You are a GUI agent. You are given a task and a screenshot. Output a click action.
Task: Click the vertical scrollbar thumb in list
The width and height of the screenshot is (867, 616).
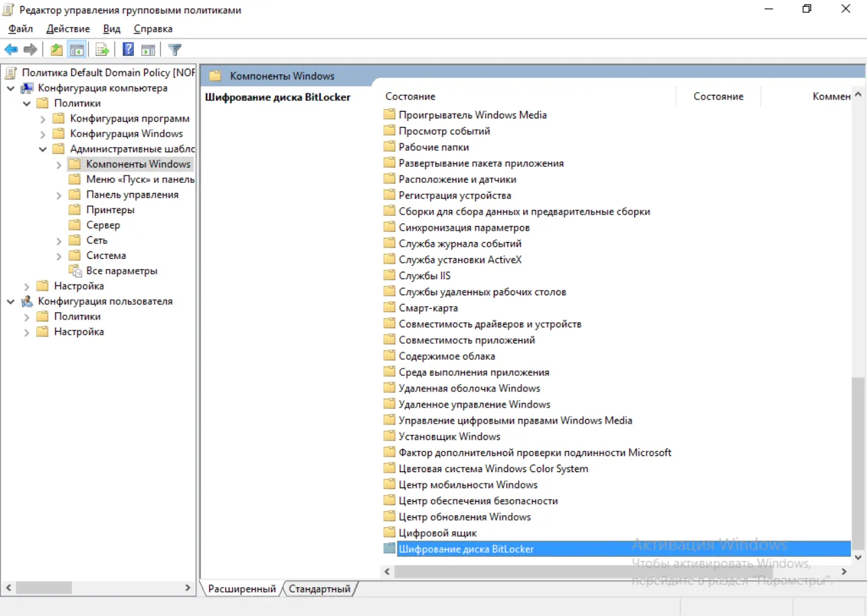(x=858, y=461)
